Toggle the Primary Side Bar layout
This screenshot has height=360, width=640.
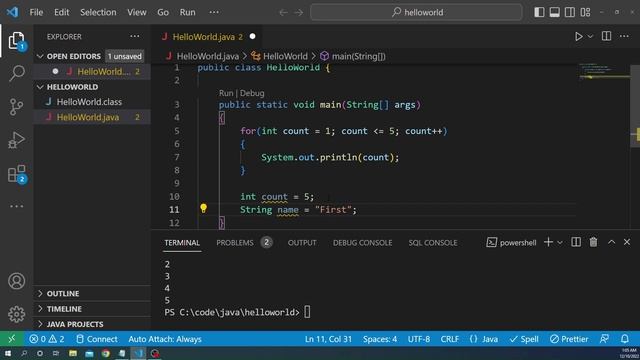(x=539, y=12)
